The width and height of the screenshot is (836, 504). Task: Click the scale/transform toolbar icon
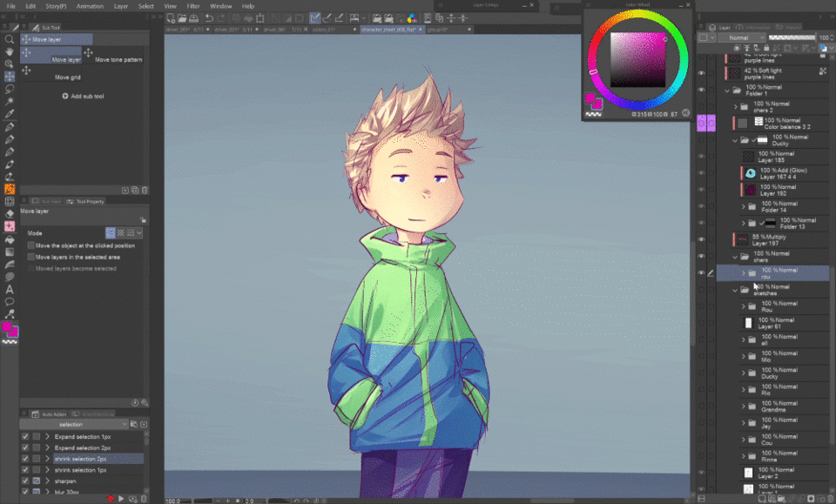[260, 18]
